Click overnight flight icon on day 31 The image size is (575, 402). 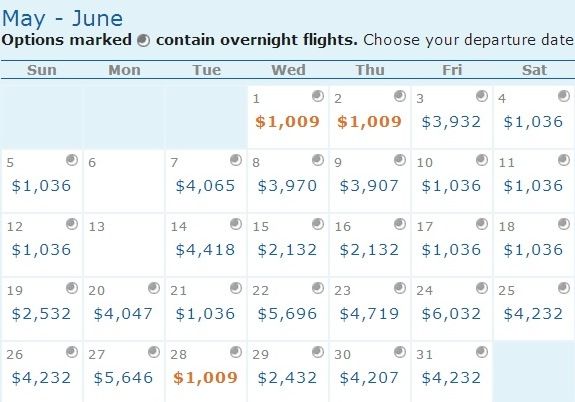pyautogui.click(x=482, y=352)
